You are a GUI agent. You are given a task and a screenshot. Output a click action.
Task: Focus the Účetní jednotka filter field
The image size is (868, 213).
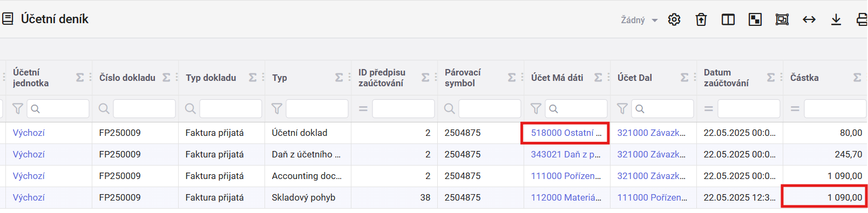pyautogui.click(x=58, y=109)
